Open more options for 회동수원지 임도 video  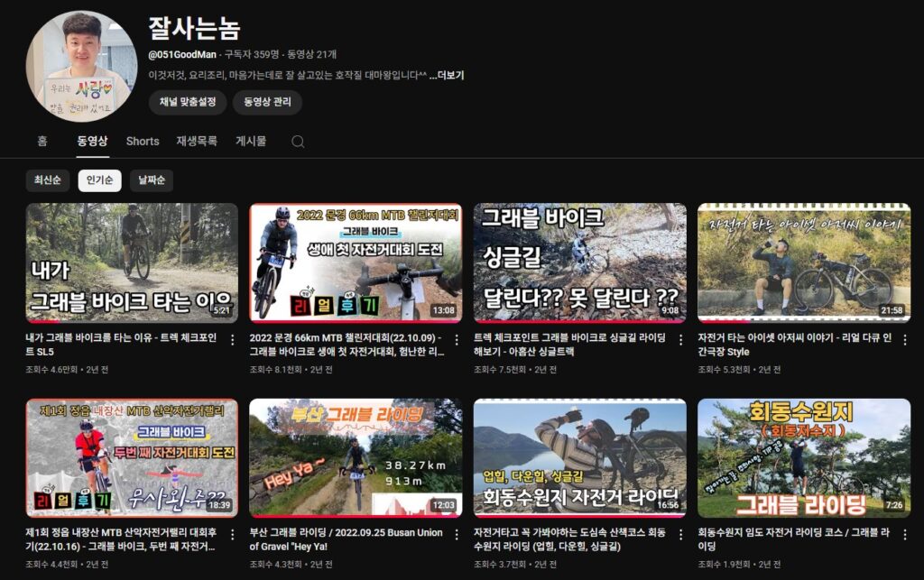click(x=903, y=535)
